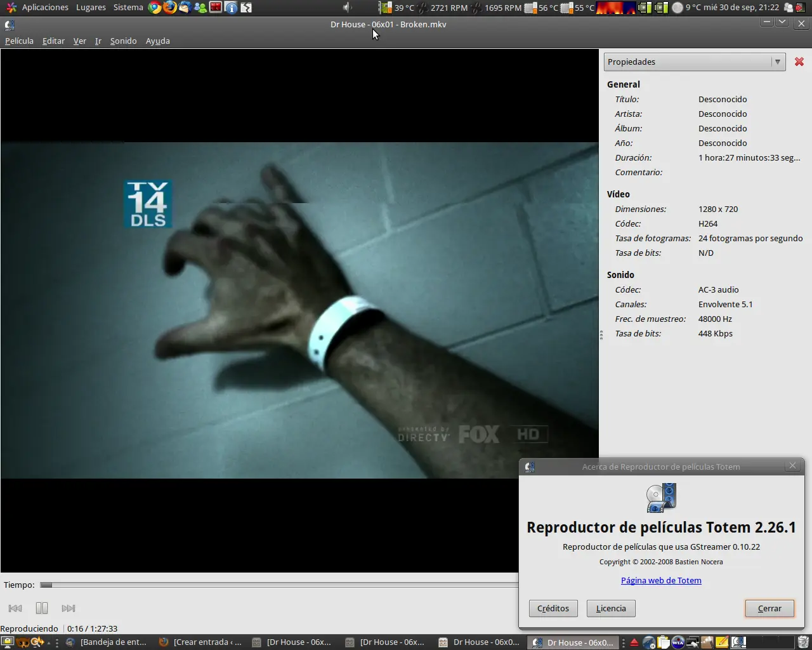Open the CPU load graph applet
812x650 pixels.
616,8
